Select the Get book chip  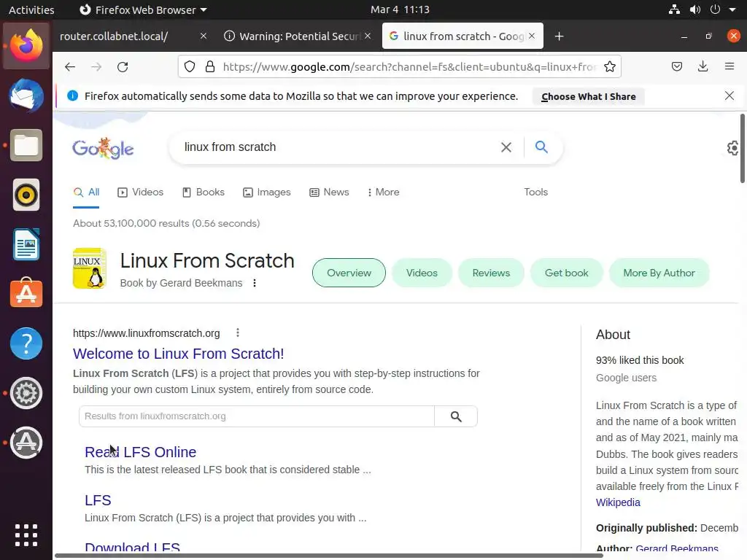coord(566,273)
